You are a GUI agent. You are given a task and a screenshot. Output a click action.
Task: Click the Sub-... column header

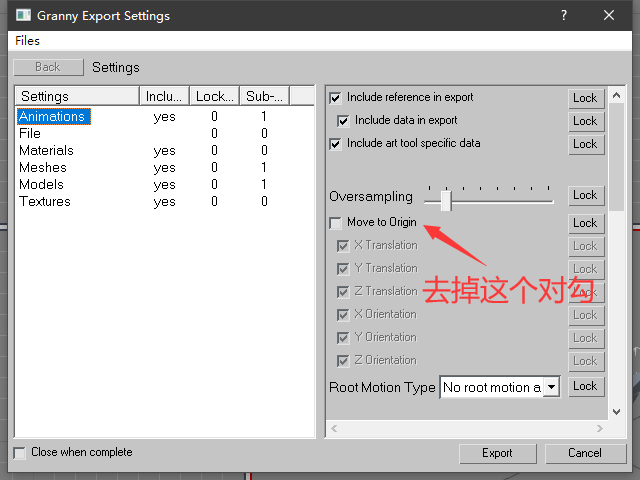click(x=265, y=96)
